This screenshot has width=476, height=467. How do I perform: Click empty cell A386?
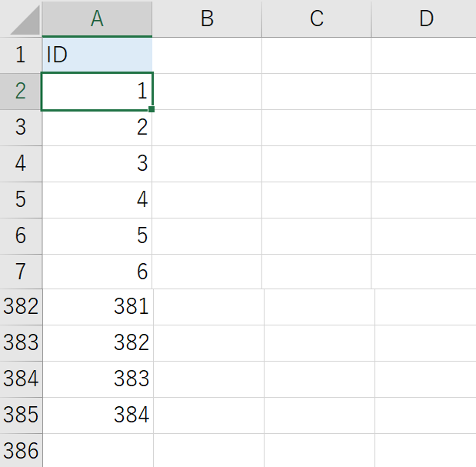click(98, 451)
